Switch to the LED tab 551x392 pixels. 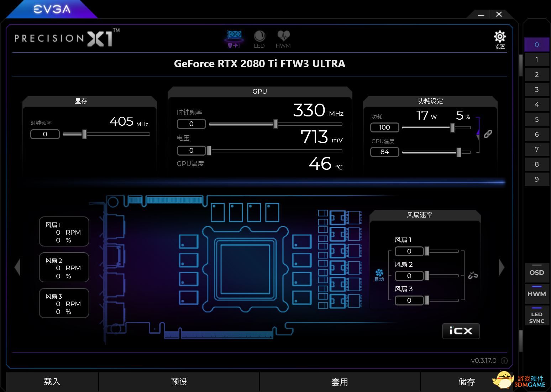pyautogui.click(x=259, y=39)
